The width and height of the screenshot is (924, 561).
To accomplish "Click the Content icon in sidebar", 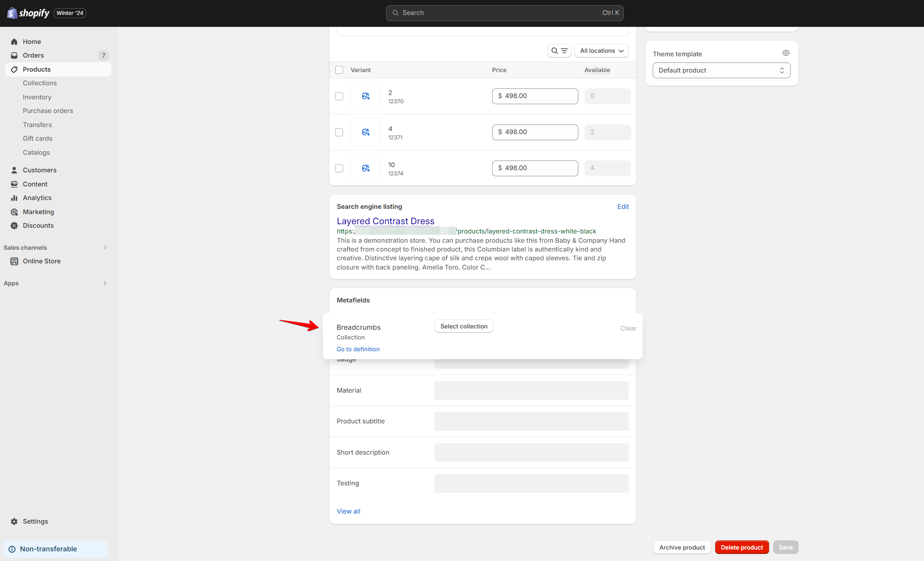I will point(14,184).
